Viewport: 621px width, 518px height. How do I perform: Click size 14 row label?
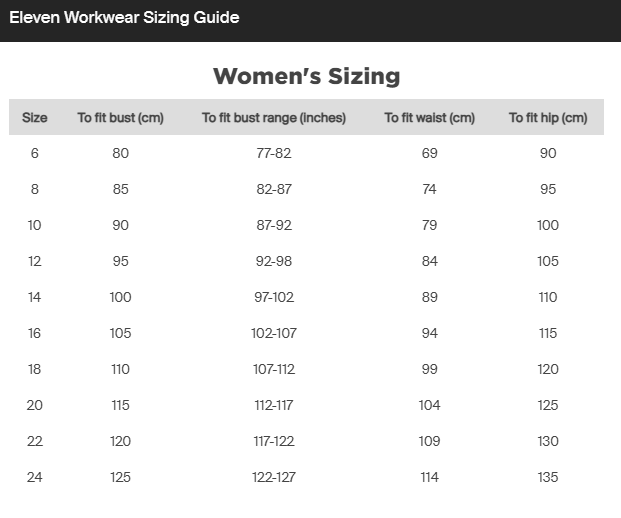point(35,298)
